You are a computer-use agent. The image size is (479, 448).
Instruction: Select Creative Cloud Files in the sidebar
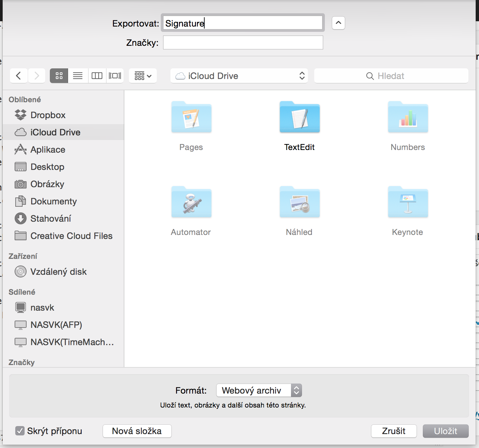63,236
